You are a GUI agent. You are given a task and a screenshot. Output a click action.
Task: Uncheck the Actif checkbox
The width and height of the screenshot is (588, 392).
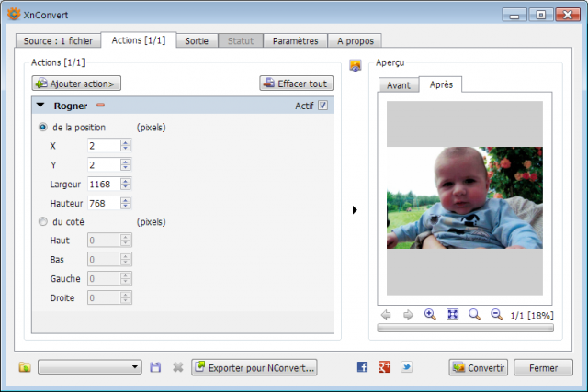pyautogui.click(x=322, y=106)
